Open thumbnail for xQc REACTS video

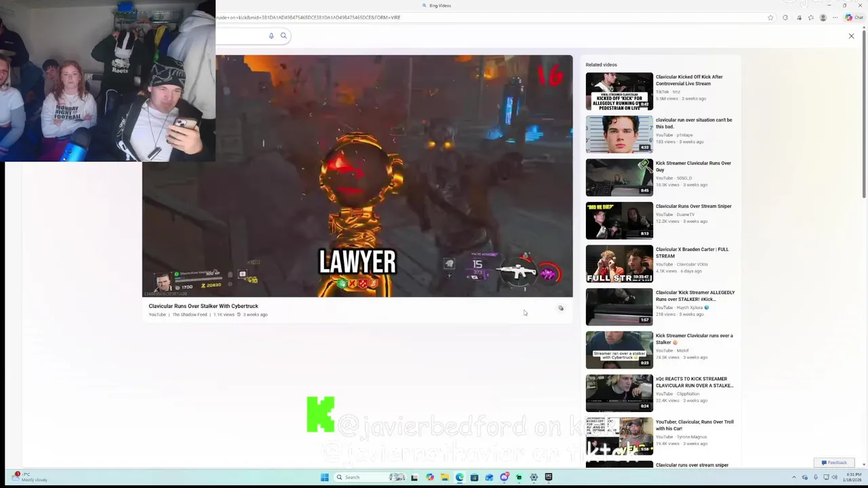pos(619,393)
